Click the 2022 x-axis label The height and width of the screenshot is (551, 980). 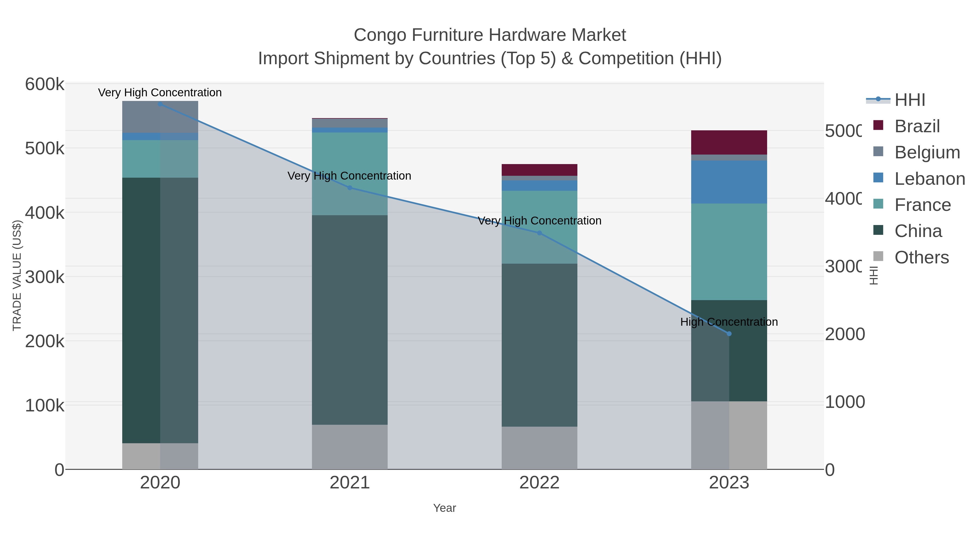540,483
